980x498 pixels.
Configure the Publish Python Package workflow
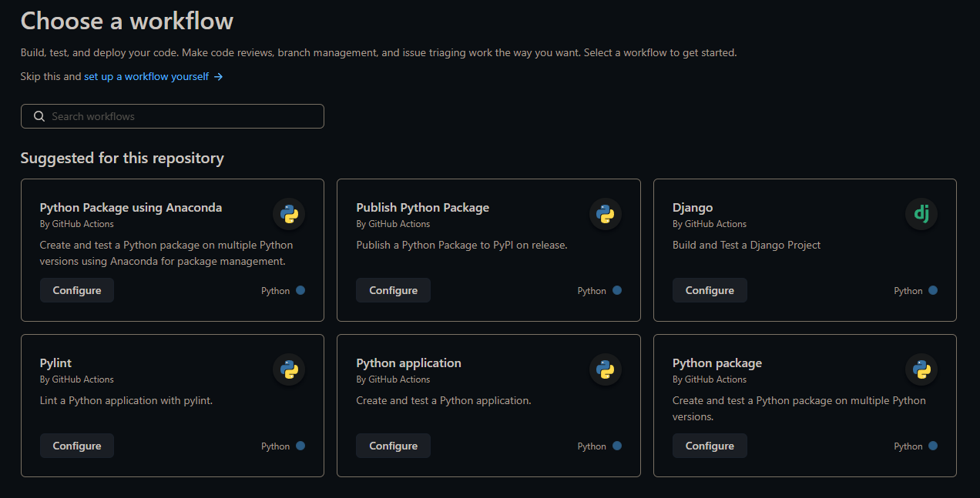(x=393, y=290)
